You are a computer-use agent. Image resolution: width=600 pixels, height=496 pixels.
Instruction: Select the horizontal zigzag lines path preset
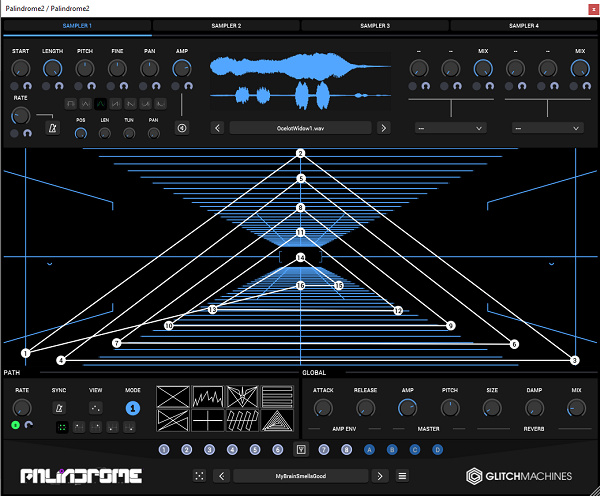click(277, 396)
